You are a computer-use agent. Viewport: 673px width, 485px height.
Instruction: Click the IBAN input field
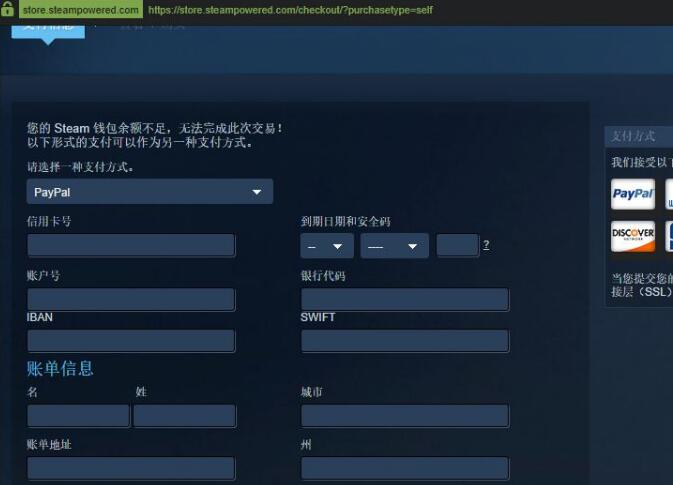click(131, 341)
